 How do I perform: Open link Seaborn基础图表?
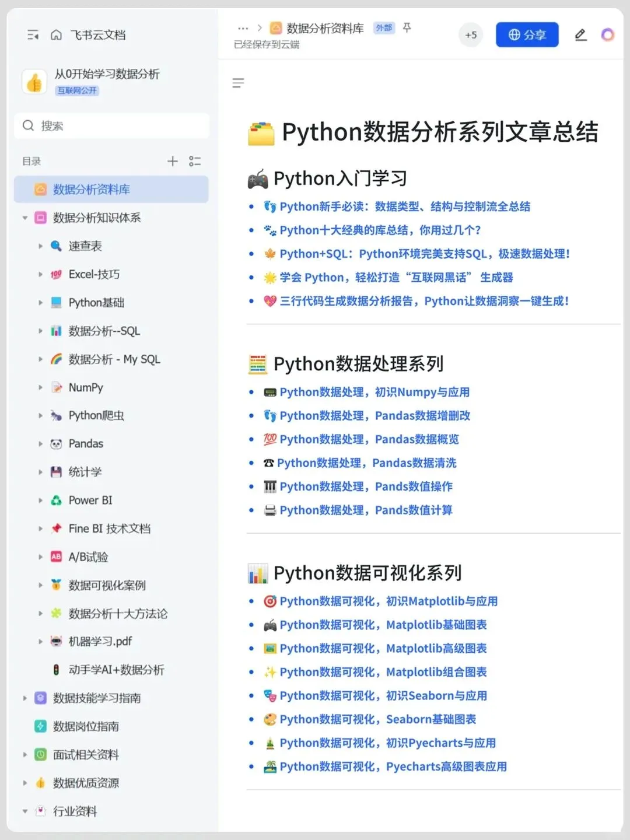378,719
